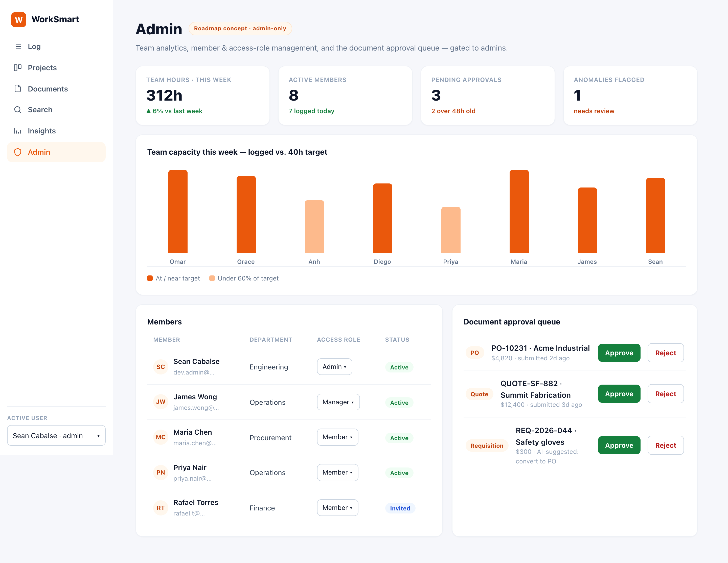Click Maria's capacity bar
Screen dimensions: 728x563
point(519,212)
